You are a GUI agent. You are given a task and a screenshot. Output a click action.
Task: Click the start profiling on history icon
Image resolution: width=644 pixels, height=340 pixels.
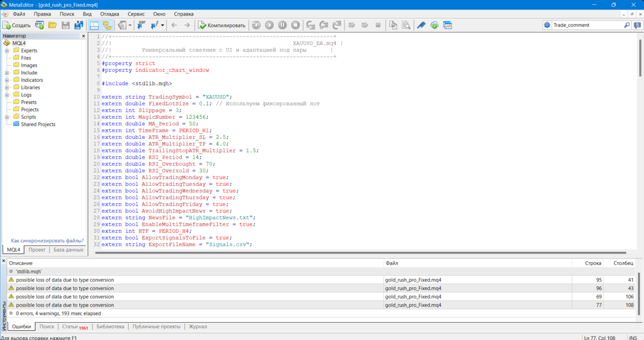pyautogui.click(x=364, y=25)
